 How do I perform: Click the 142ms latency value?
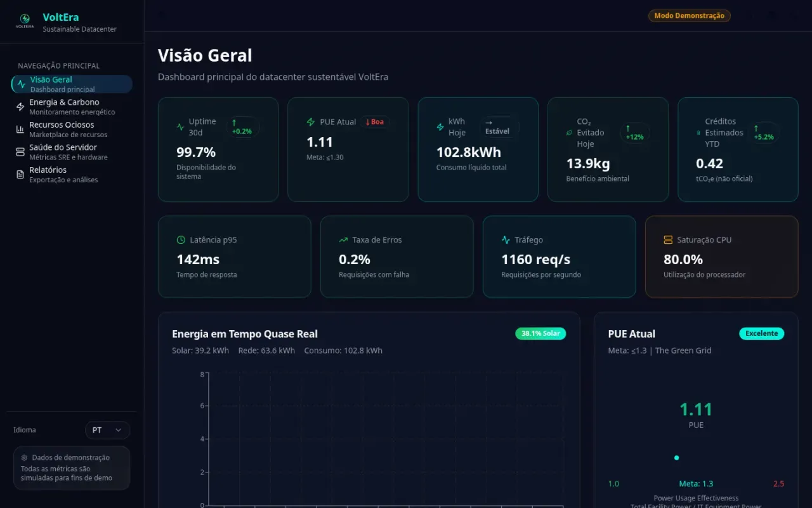coord(198,260)
